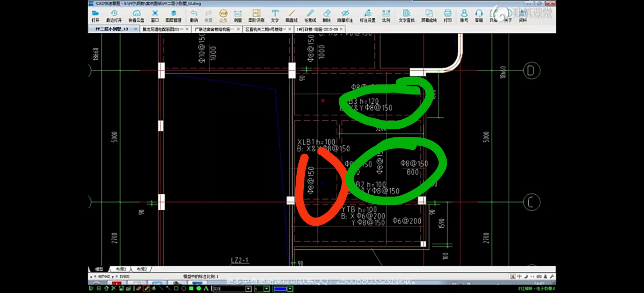Click the 打开 open file icon

tap(95, 16)
